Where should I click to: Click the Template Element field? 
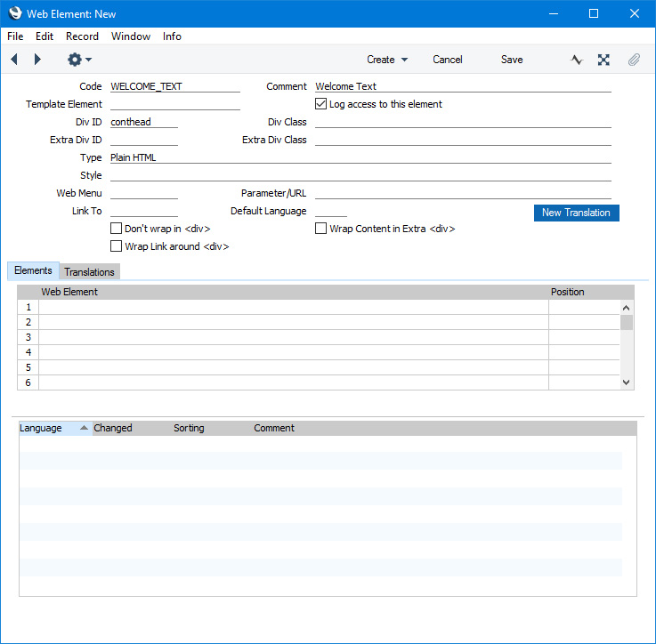[x=174, y=104]
